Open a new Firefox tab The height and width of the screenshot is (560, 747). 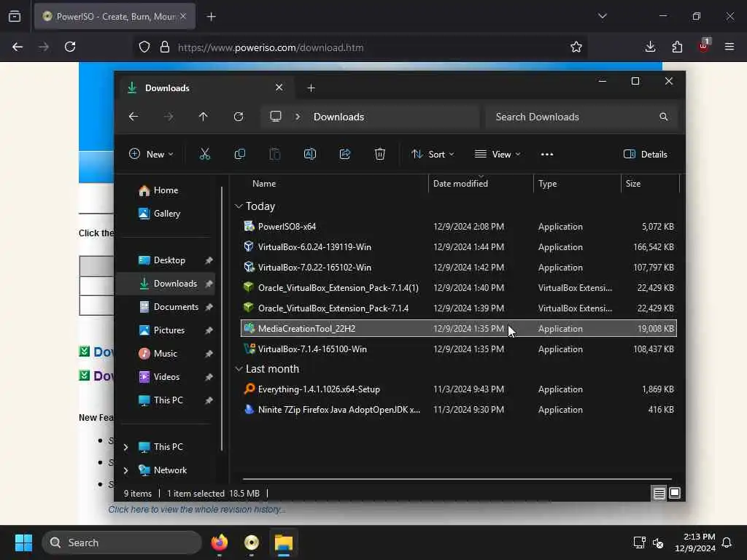click(211, 17)
